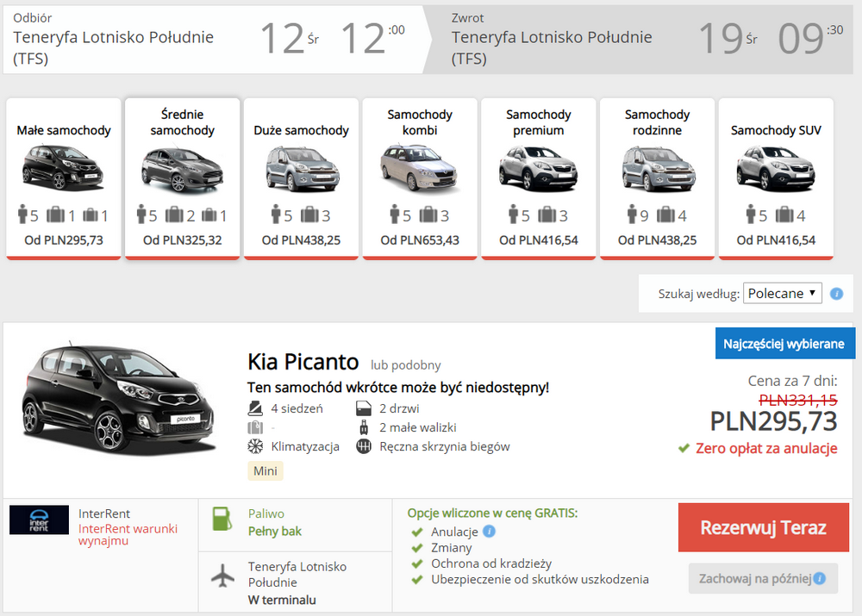This screenshot has height=616, width=862.
Task: Save the offer with Zachowaj na później
Action: (x=763, y=578)
